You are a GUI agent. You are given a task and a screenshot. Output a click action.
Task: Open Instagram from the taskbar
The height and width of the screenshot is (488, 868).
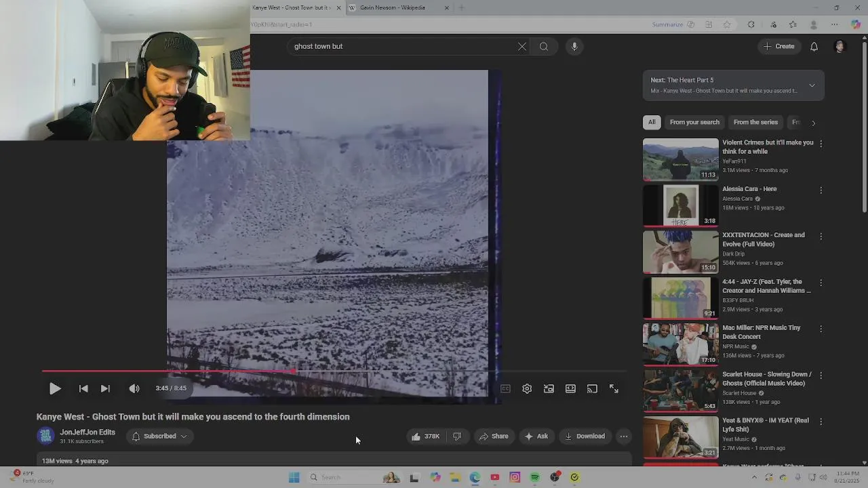click(515, 477)
